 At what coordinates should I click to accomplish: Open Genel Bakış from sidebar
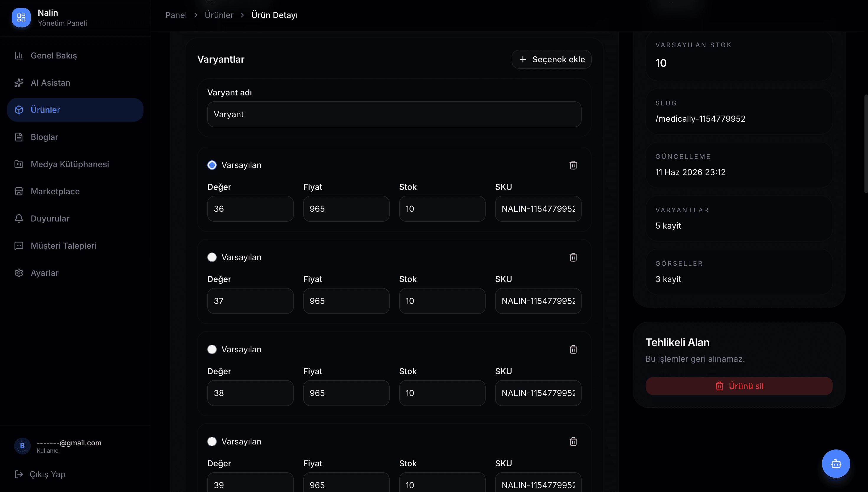(x=75, y=56)
